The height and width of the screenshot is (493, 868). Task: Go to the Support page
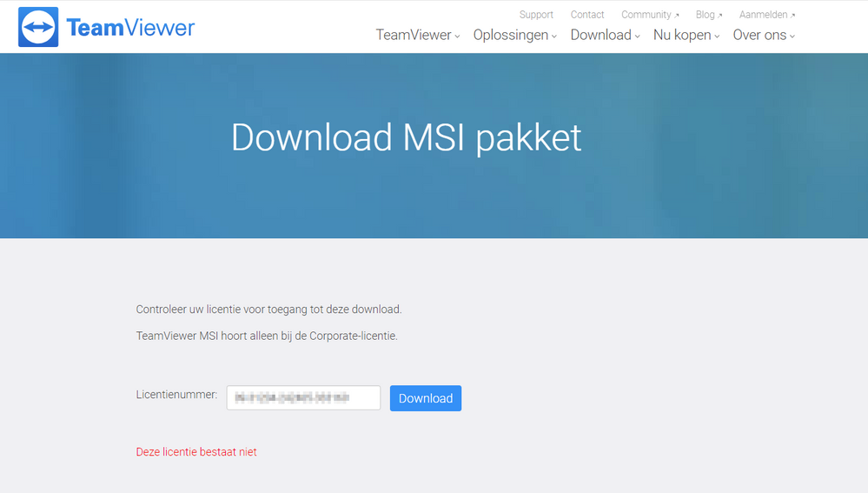click(x=536, y=15)
